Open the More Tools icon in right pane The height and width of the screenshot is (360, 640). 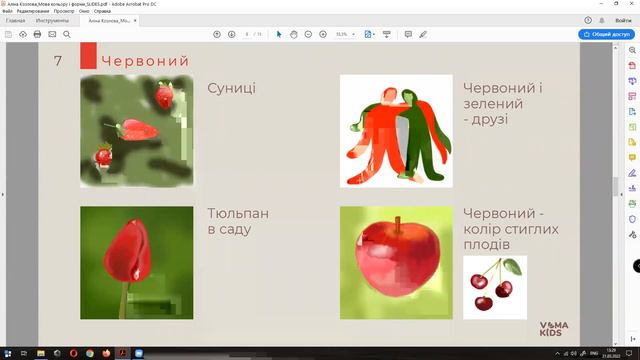pyautogui.click(x=632, y=235)
